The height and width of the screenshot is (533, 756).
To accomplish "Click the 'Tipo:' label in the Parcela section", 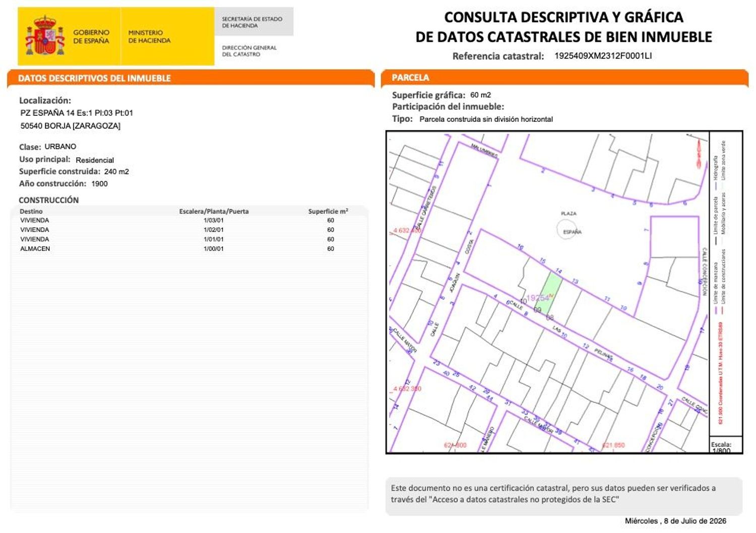I will pos(402,119).
